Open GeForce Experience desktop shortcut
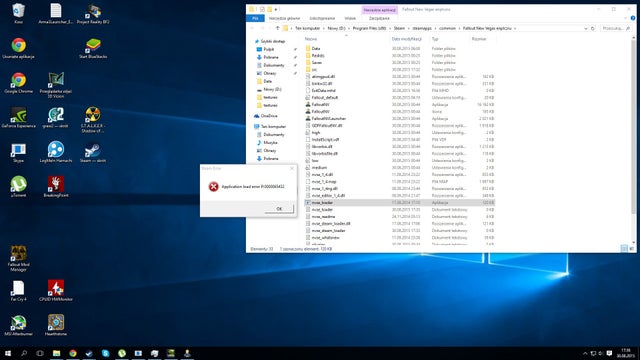This screenshot has height=360, width=640. [x=18, y=118]
